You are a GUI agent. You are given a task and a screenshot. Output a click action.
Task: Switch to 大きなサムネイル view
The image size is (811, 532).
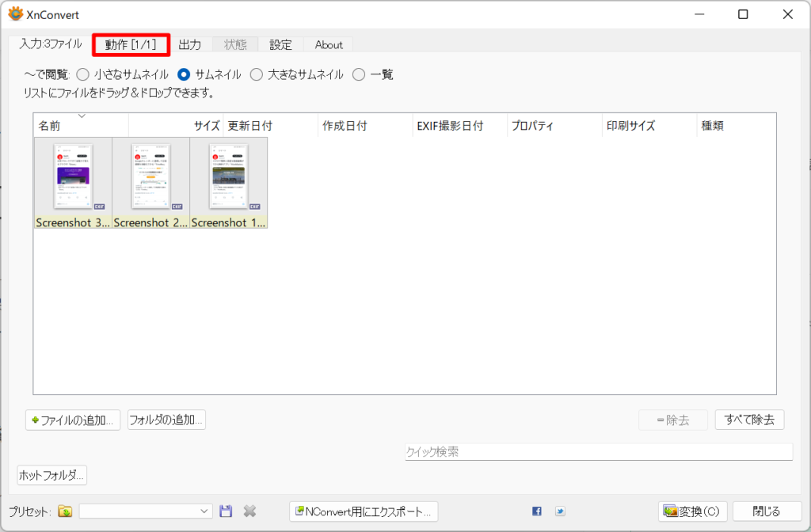pyautogui.click(x=256, y=74)
